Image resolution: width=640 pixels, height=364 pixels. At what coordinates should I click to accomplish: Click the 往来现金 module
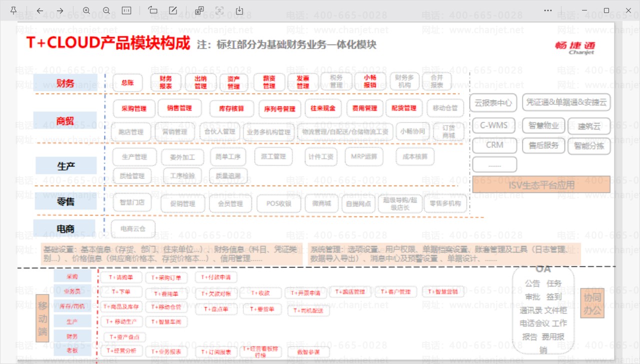click(323, 108)
